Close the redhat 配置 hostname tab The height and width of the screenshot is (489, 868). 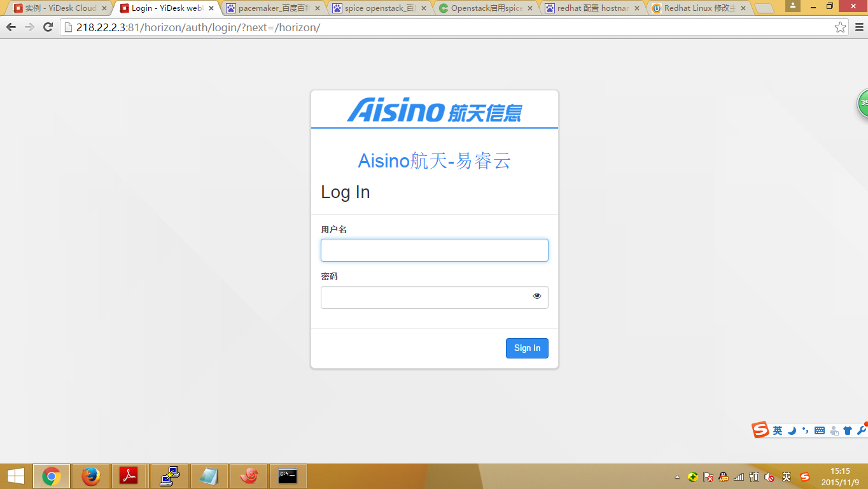(636, 8)
